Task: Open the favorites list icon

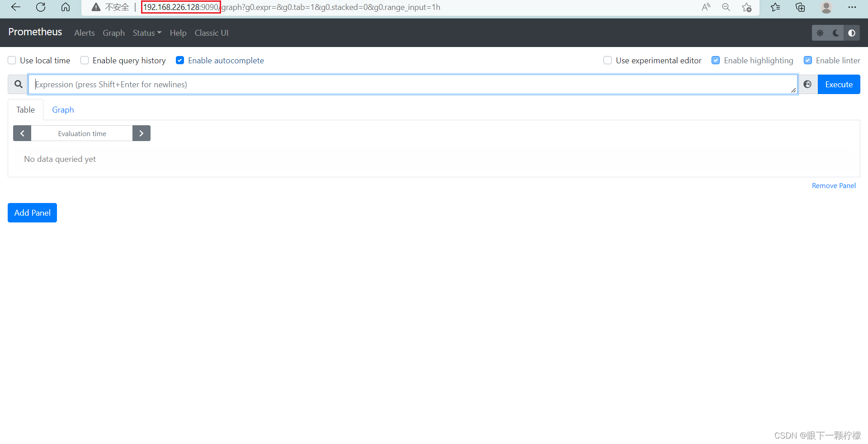Action: click(775, 7)
